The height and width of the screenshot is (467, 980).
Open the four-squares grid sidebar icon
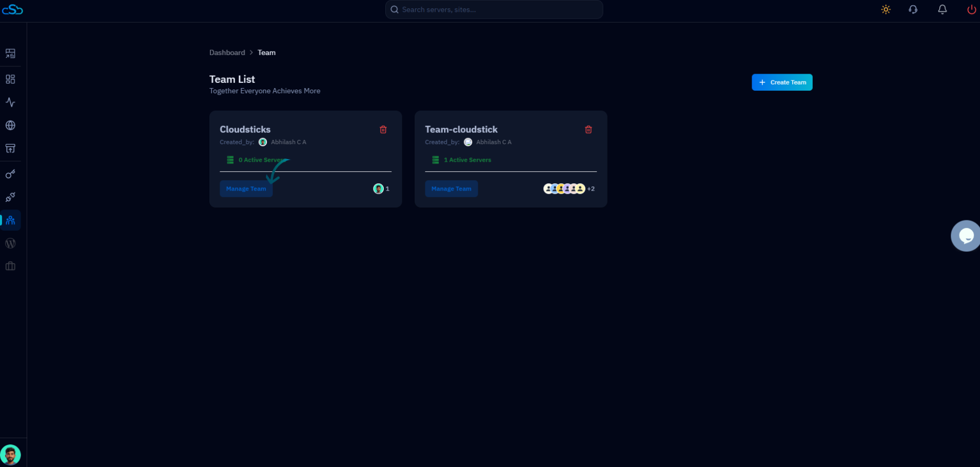10,79
